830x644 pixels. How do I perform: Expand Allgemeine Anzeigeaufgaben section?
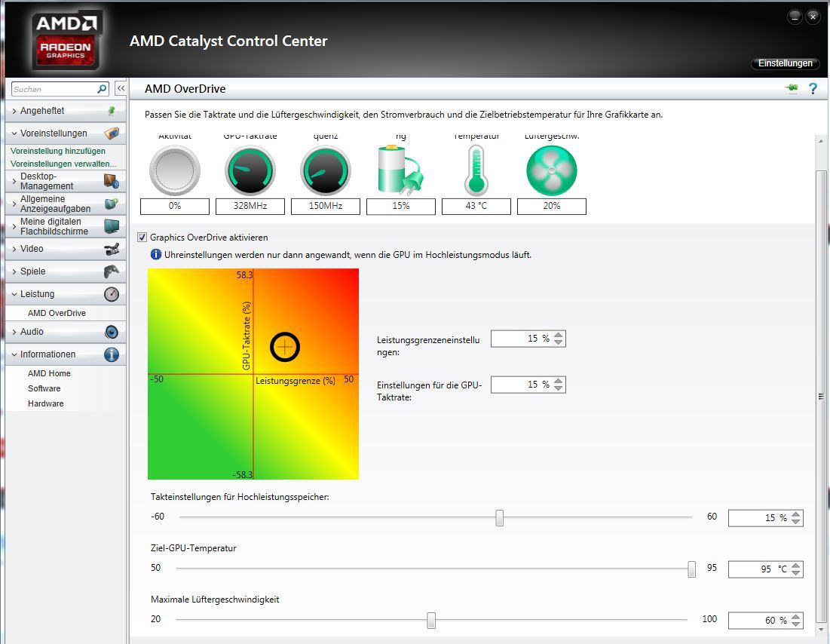click(14, 204)
